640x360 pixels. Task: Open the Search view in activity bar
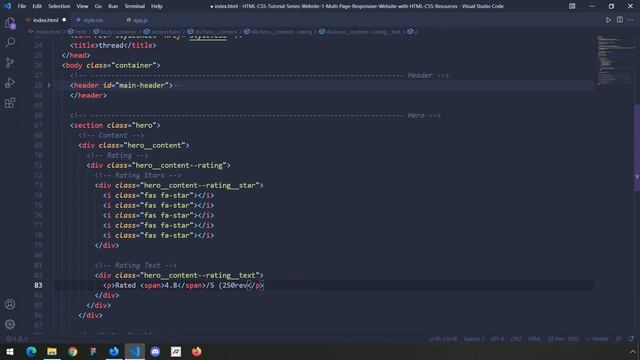tap(10, 42)
